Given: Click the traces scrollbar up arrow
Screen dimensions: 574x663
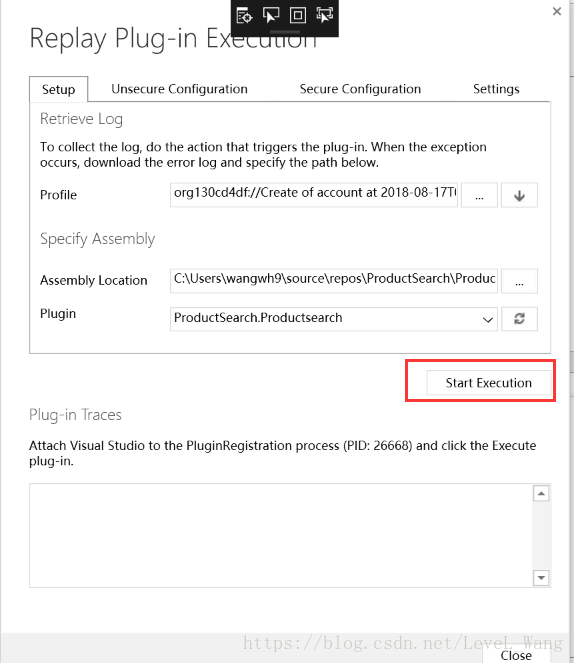Looking at the screenshot, I should click(x=541, y=493).
